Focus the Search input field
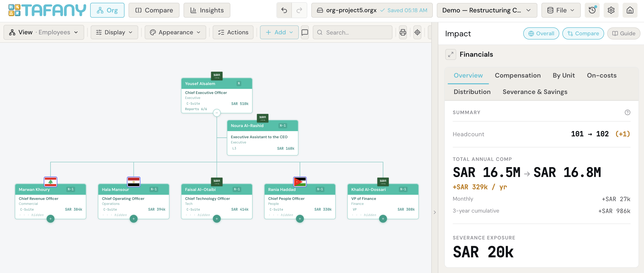 tap(352, 32)
